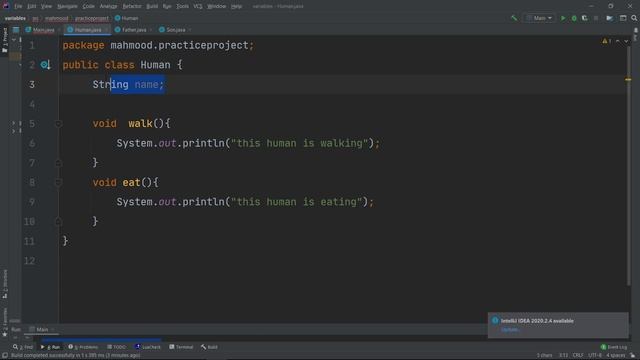Click the CRLF line separator in status bar

(x=578, y=356)
